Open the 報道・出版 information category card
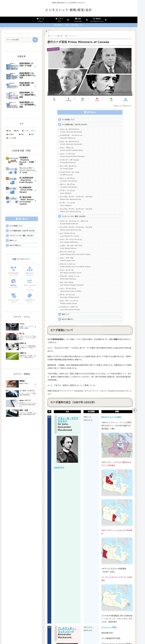145x644 pixels. 22,413
